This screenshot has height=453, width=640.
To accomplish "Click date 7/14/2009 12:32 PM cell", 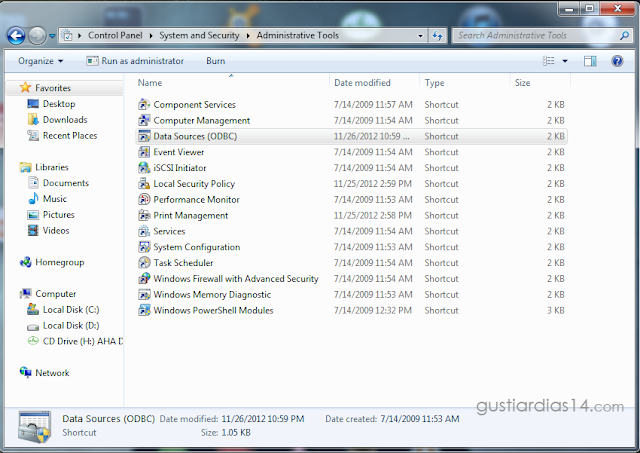I will click(373, 311).
